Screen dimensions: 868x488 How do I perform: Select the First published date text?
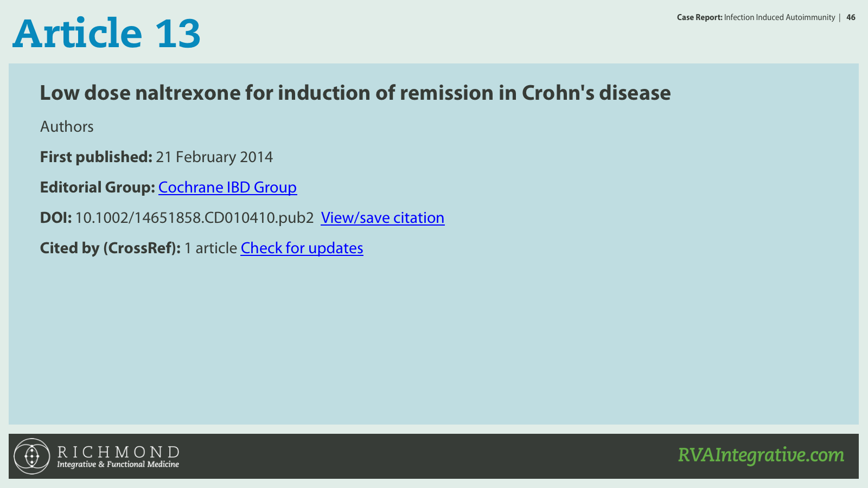pyautogui.click(x=214, y=157)
